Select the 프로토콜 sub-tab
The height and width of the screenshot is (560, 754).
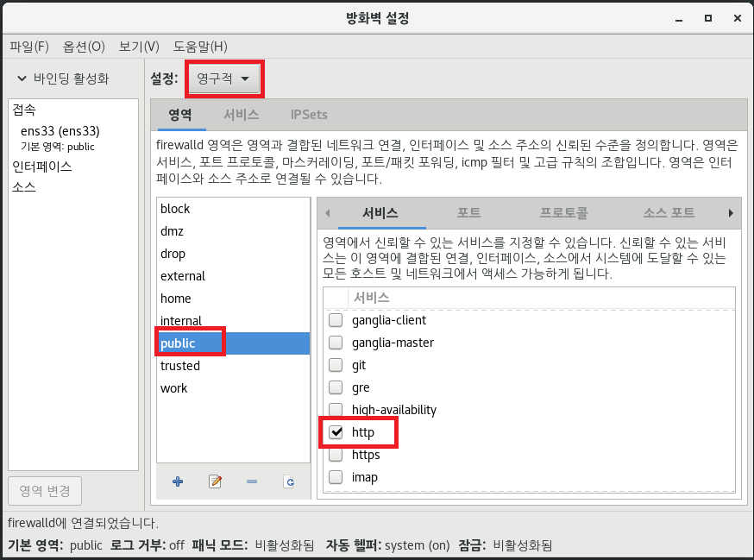[563, 213]
